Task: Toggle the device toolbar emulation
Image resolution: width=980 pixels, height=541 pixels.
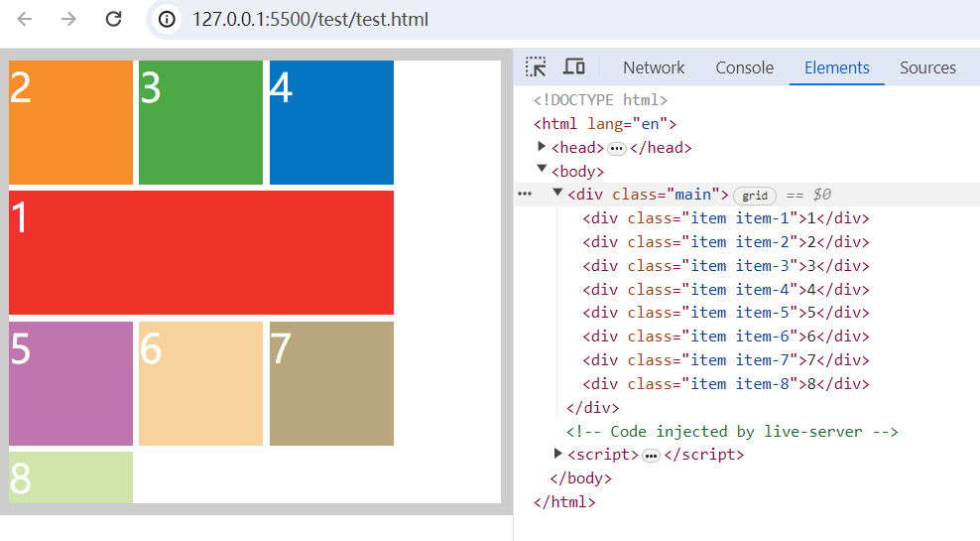Action: point(573,67)
